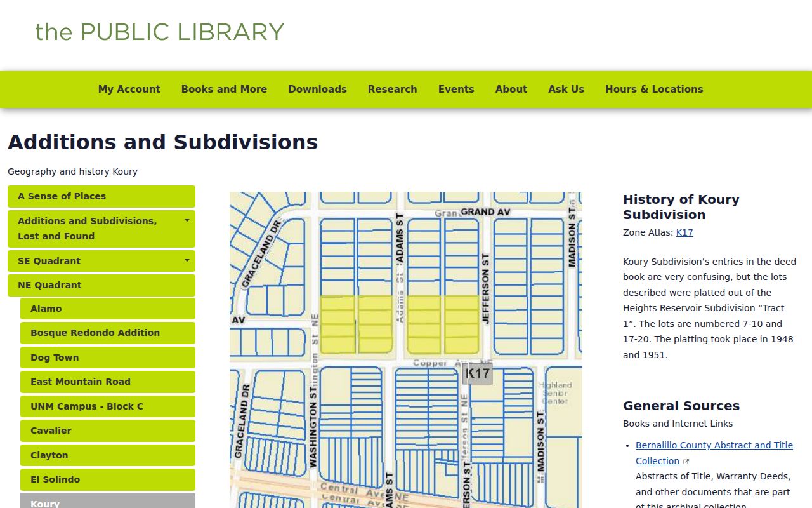This screenshot has height=508, width=812.
Task: Click the Books and Internet Links text
Action: point(678,424)
